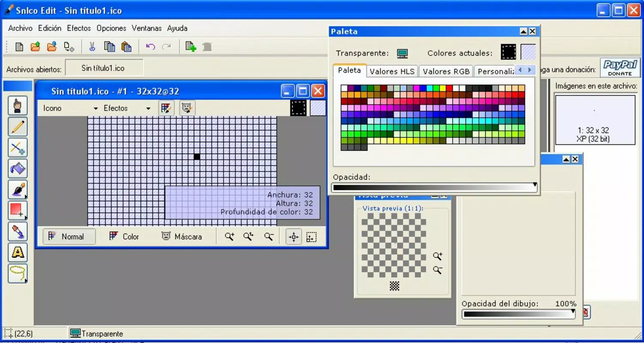Select the Text tool marked A

18,252
